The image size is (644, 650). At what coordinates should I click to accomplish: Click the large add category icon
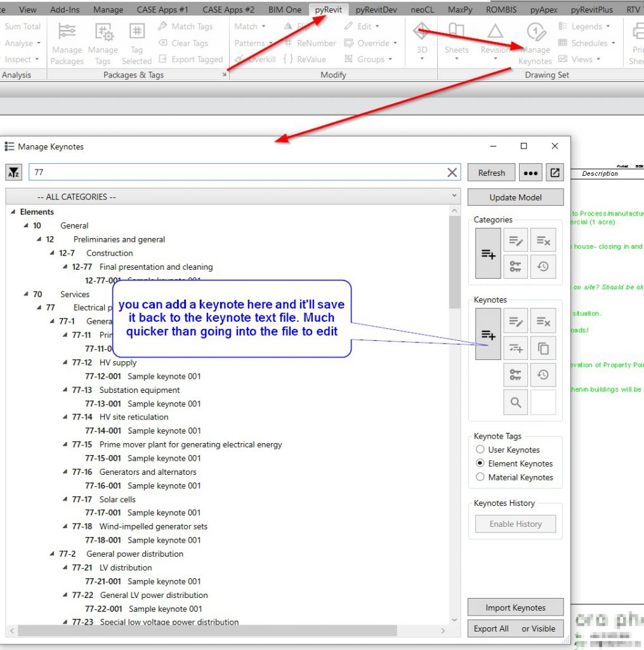(487, 254)
